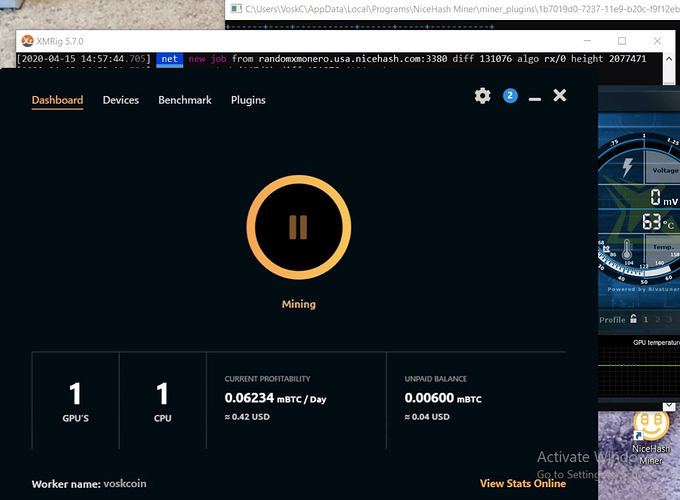Toggle the Afterburner profile lock icon
The width and height of the screenshot is (680, 500).
(633, 319)
